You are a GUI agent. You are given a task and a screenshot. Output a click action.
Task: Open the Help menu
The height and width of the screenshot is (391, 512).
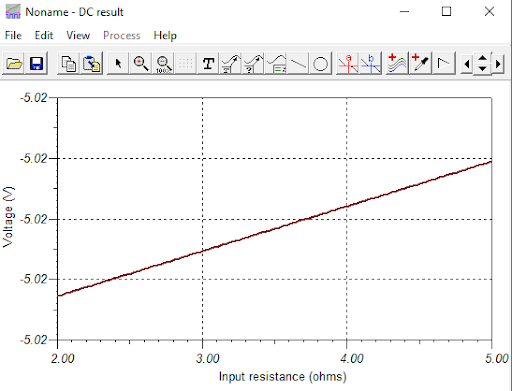pos(165,35)
